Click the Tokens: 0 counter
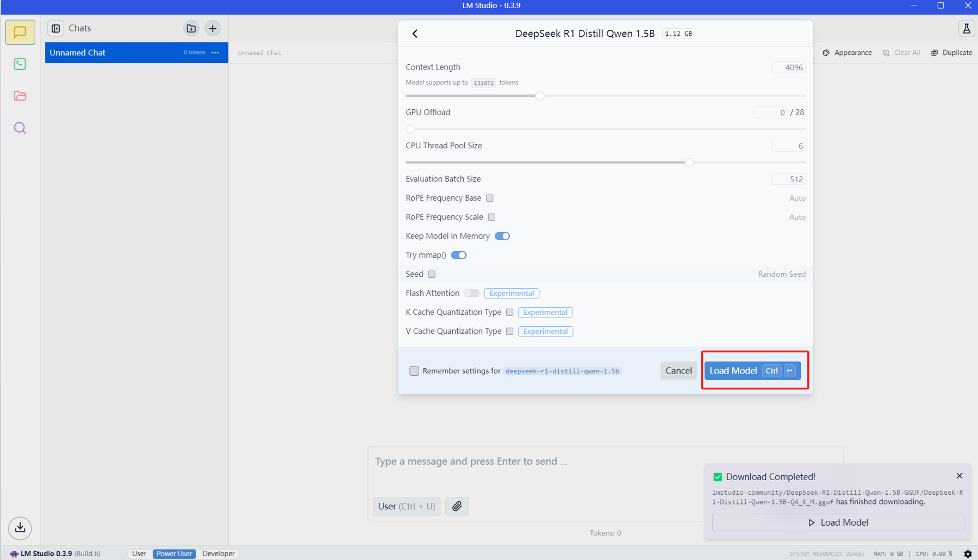The height and width of the screenshot is (560, 978). 605,533
